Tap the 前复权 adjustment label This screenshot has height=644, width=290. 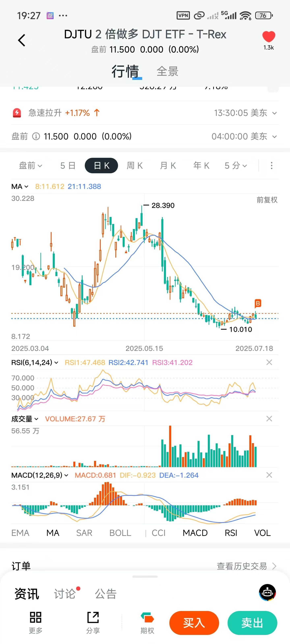point(267,200)
